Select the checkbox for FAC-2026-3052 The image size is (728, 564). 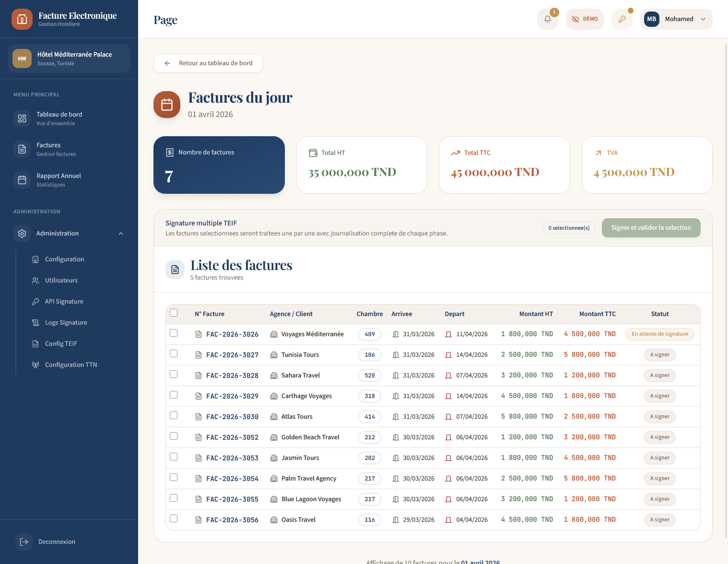[x=174, y=436]
